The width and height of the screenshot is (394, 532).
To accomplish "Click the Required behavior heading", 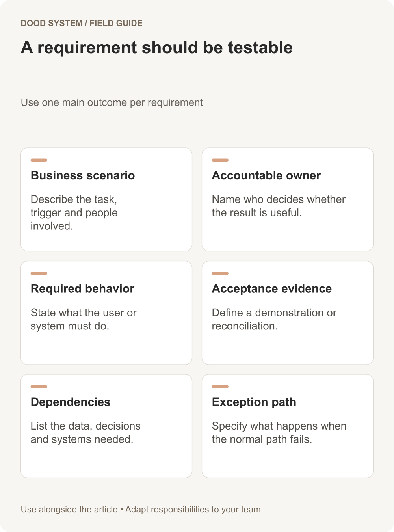I will point(82,288).
